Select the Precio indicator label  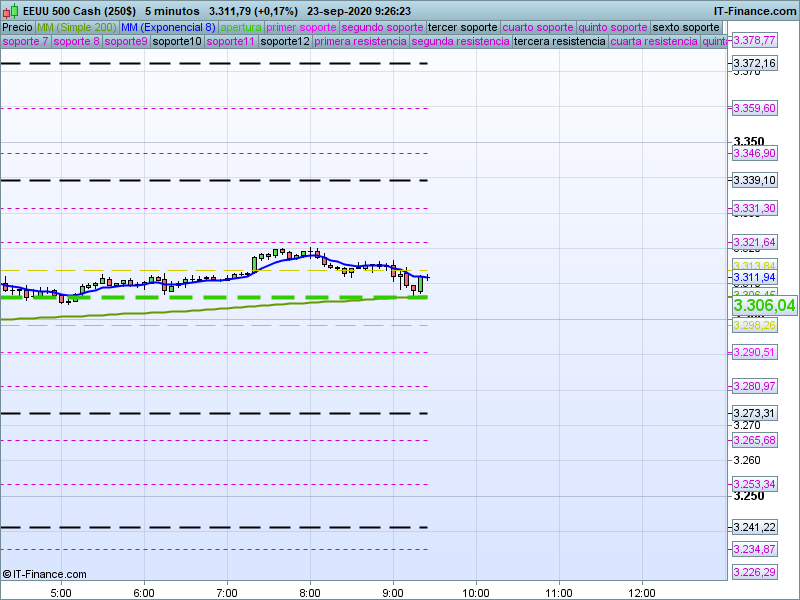coord(17,27)
